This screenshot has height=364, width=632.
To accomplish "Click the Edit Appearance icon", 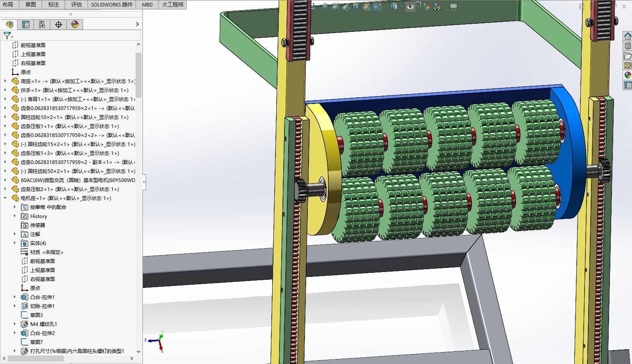I will [427, 7].
